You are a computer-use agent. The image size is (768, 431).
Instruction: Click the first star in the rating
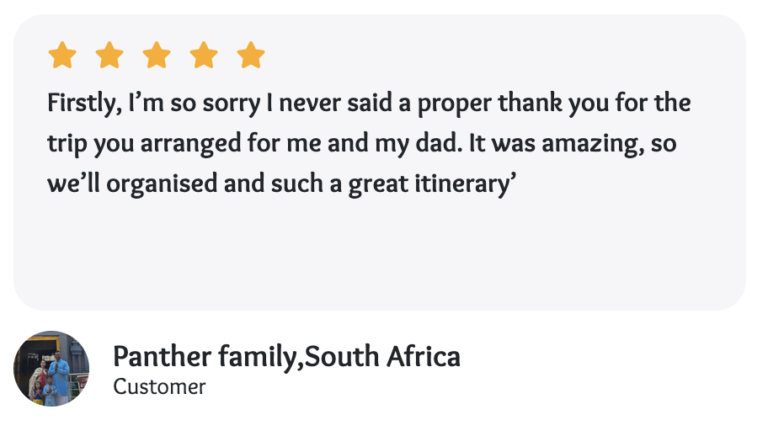62,56
